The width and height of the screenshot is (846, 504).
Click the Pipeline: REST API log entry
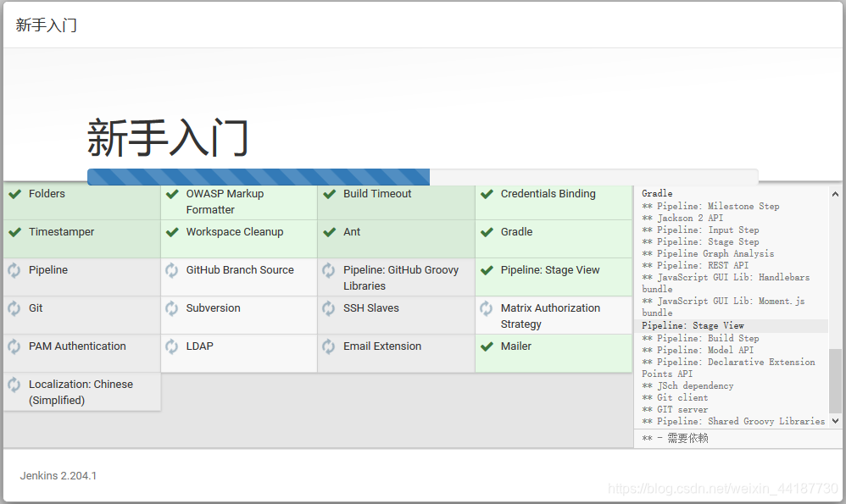click(695, 265)
